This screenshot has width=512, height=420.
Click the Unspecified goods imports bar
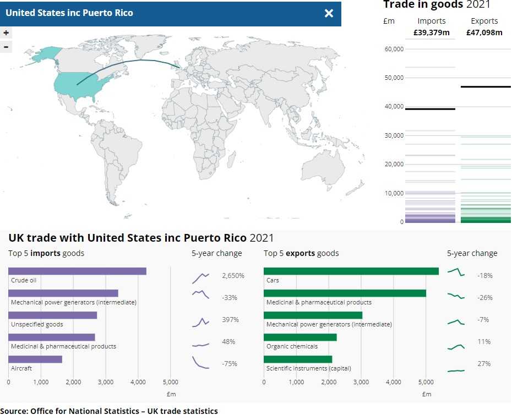[x=52, y=315]
